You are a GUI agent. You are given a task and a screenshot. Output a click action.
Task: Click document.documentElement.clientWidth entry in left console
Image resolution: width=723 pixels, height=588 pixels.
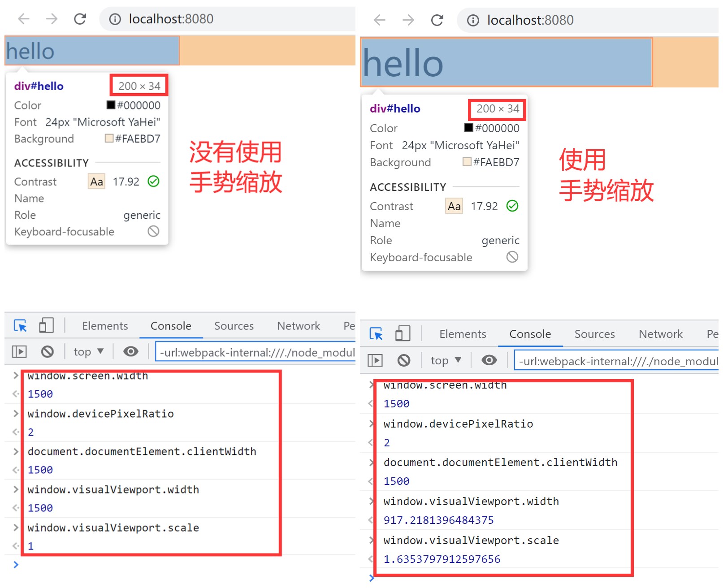(142, 451)
